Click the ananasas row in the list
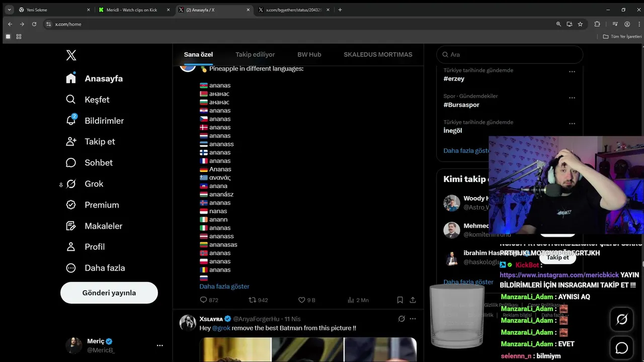 218,244
